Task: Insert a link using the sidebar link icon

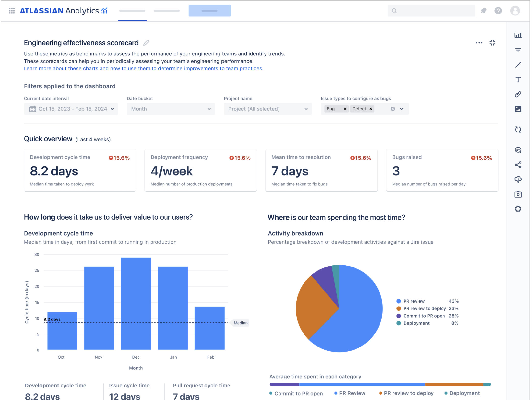Action: point(518,94)
